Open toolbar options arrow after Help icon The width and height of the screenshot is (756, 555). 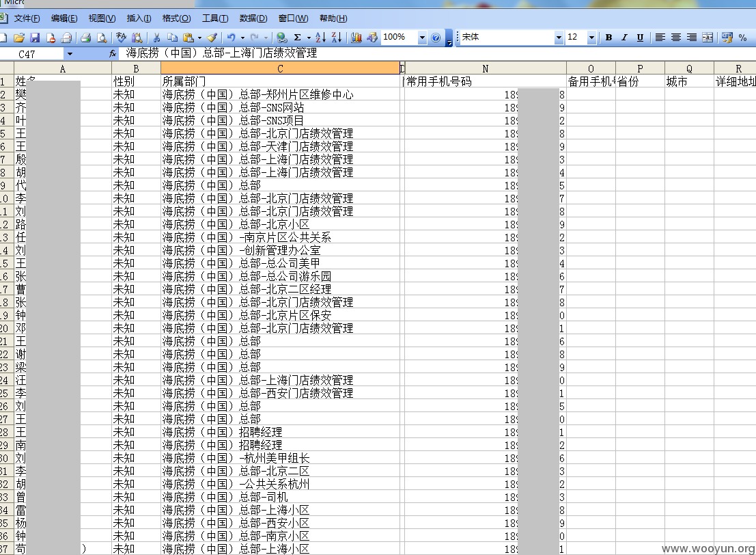[449, 38]
